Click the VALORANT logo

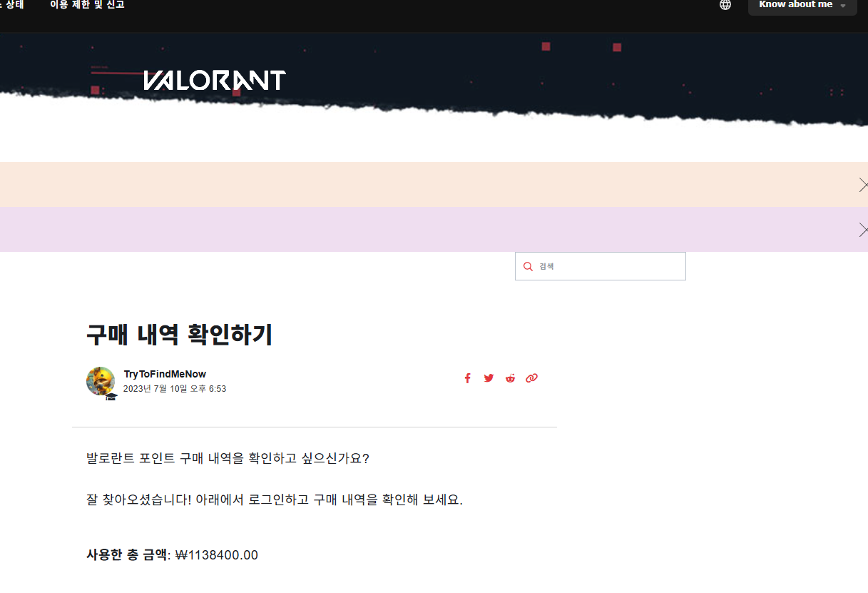click(x=215, y=80)
